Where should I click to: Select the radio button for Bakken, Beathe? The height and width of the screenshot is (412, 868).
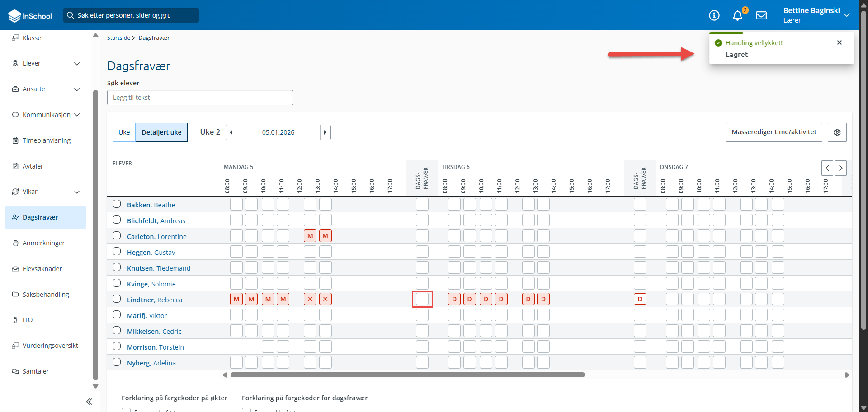(x=117, y=204)
